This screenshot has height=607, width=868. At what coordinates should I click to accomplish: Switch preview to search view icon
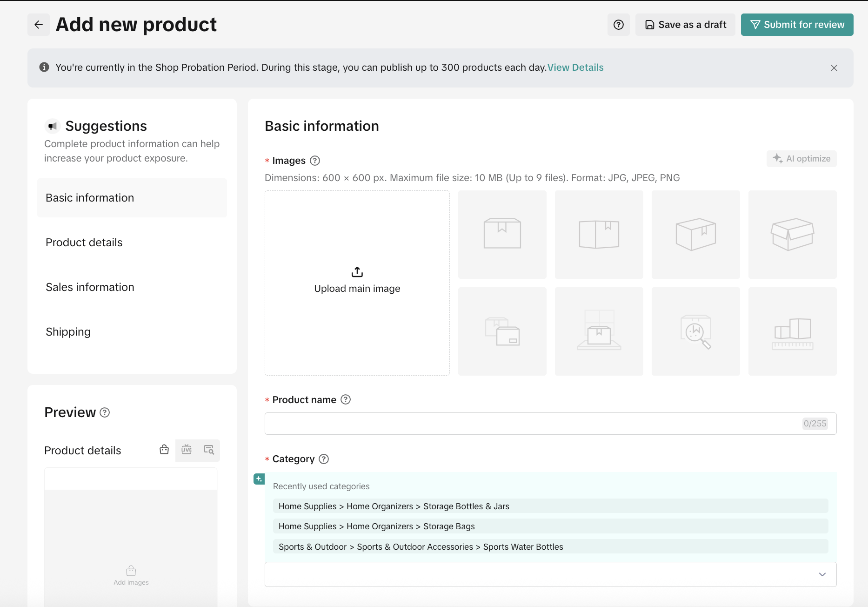[x=209, y=450]
